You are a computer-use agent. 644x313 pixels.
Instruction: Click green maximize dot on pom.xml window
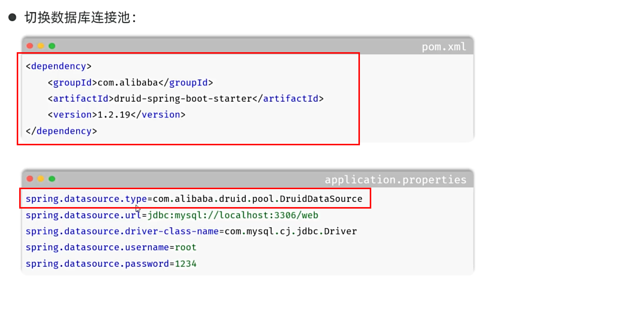52,46
